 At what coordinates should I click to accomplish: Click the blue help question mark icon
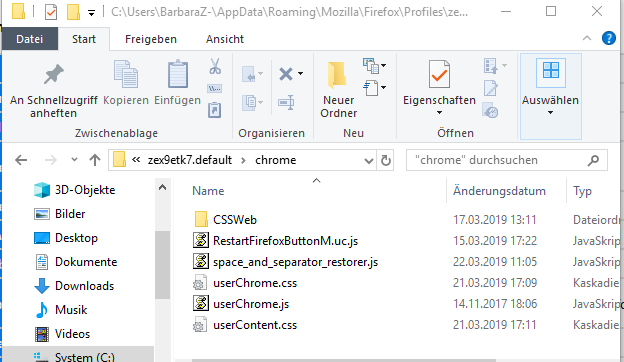coord(608,39)
